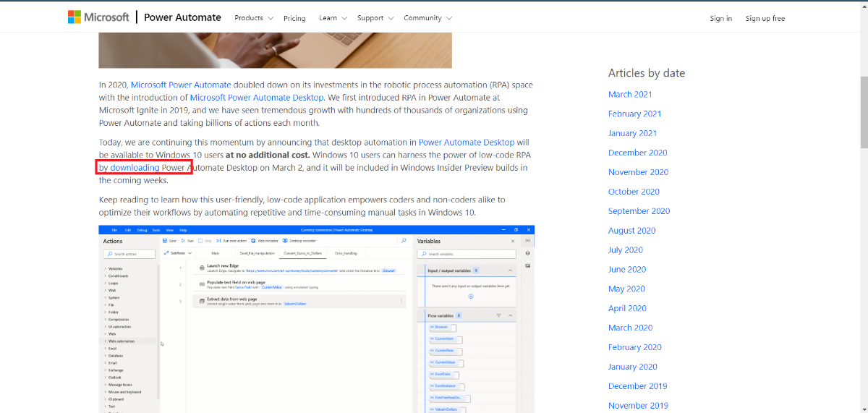Click Sign up free
The height and width of the screenshot is (413, 868).
pyautogui.click(x=765, y=19)
